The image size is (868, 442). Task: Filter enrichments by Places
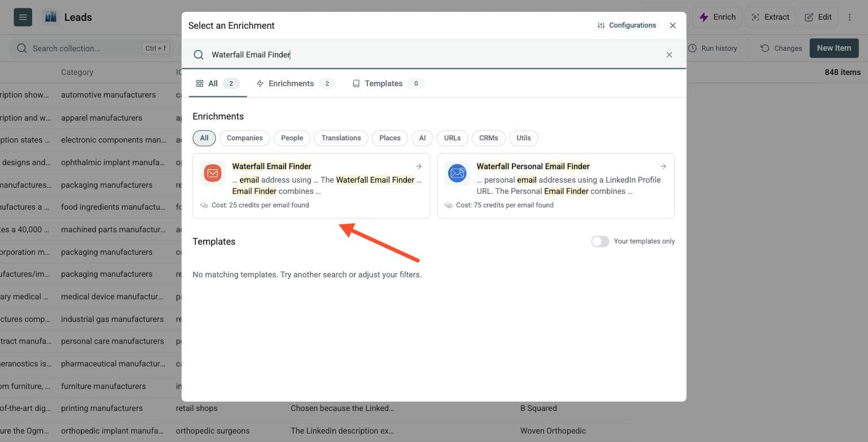point(390,138)
